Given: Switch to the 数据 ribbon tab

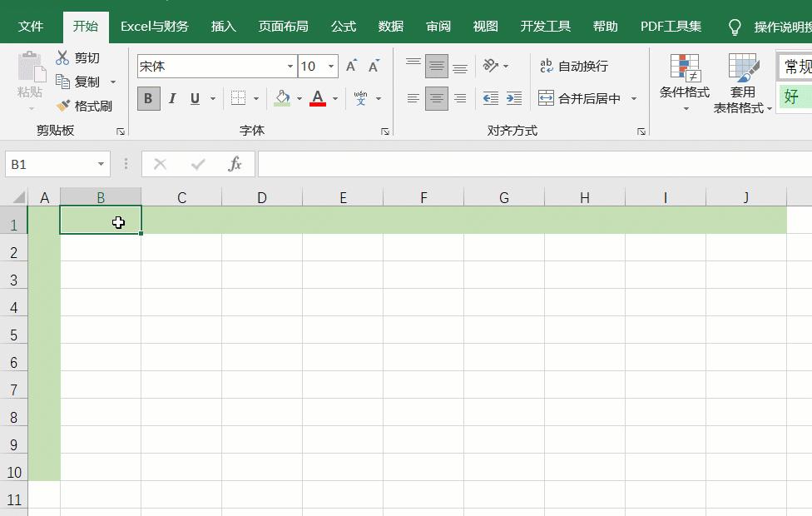Looking at the screenshot, I should 390,26.
